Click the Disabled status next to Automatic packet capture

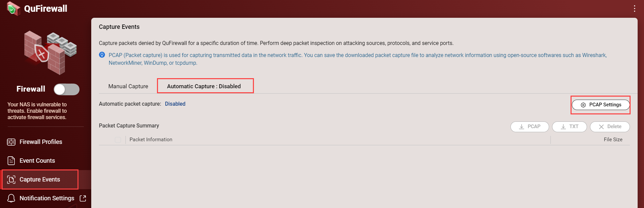click(x=175, y=104)
